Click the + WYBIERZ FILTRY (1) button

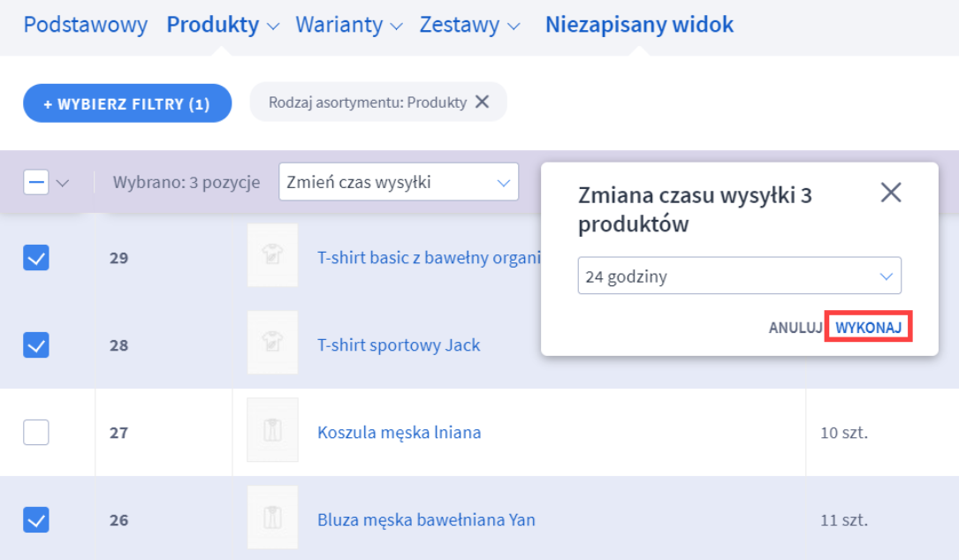coord(126,102)
